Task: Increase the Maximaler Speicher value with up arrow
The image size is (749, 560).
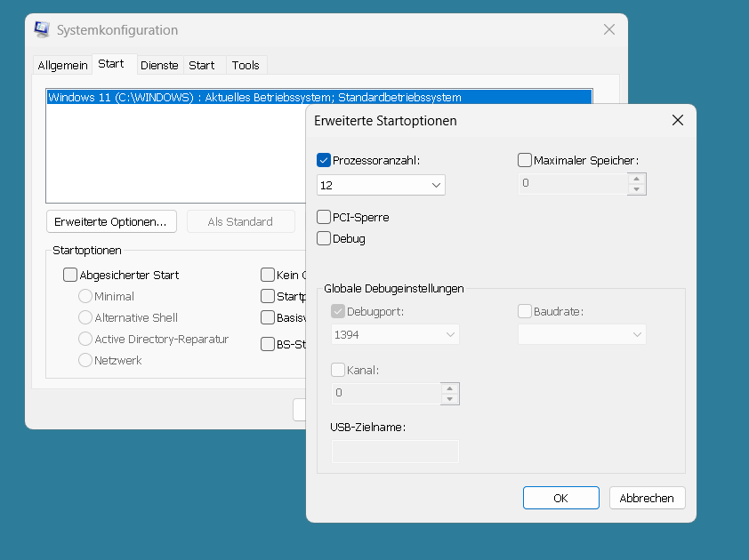Action: pyautogui.click(x=636, y=179)
